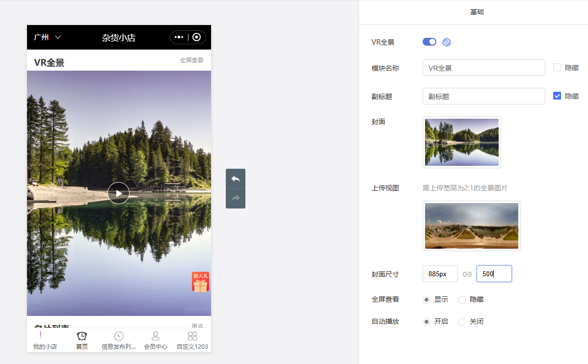Click the 全屏查看 link in preview
588x364 pixels.
point(191,60)
